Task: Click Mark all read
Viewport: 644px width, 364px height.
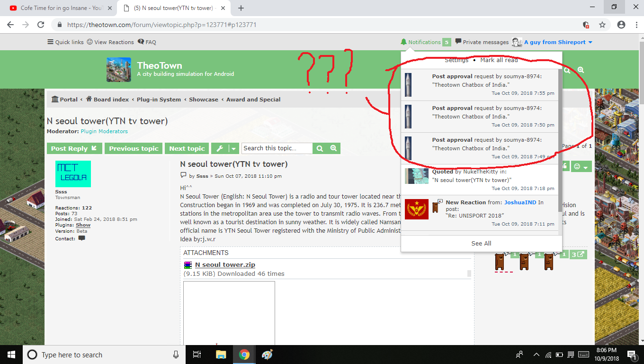Action: [x=499, y=60]
